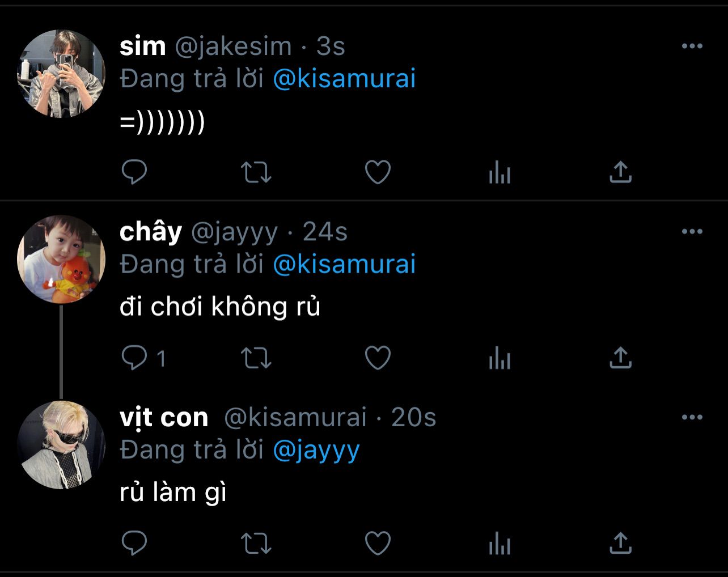Like the tweet from @jakesim
728x577 pixels.
[x=378, y=172]
